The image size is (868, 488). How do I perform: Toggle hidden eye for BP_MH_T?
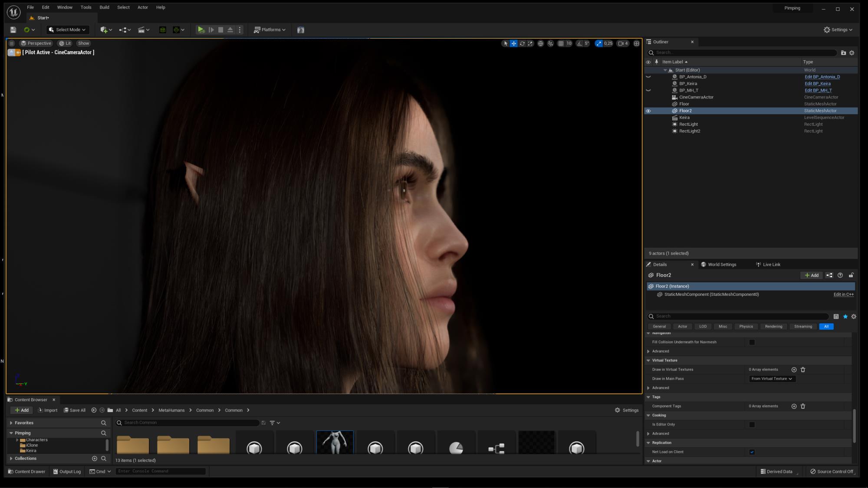coord(648,91)
